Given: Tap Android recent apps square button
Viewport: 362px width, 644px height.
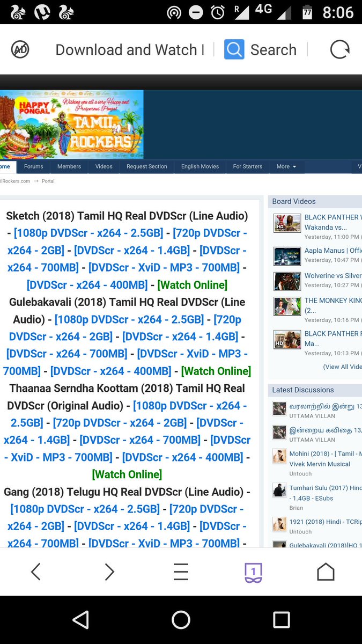Looking at the screenshot, I should 282,620.
